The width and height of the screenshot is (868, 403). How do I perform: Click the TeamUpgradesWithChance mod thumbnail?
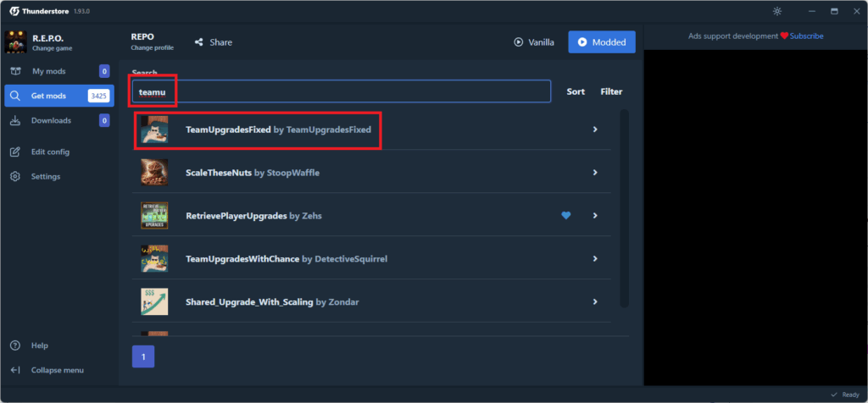pos(154,259)
